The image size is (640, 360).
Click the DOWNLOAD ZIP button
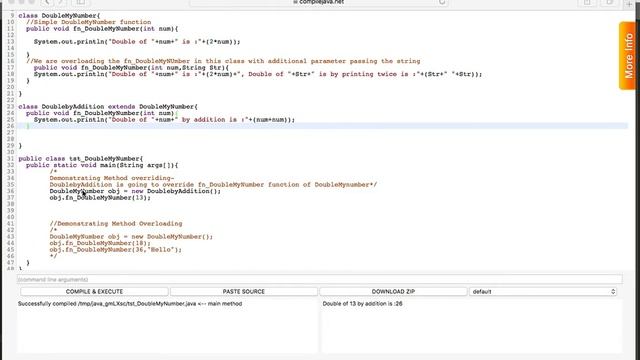pos(393,291)
